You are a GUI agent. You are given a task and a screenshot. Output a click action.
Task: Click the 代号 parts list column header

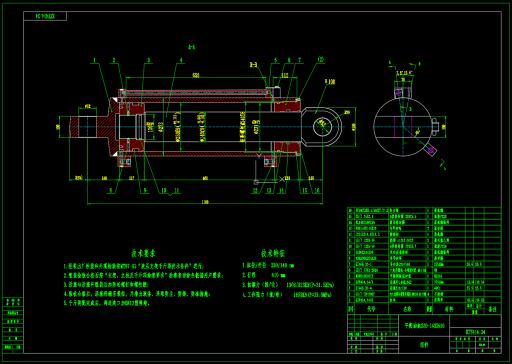tap(371, 309)
